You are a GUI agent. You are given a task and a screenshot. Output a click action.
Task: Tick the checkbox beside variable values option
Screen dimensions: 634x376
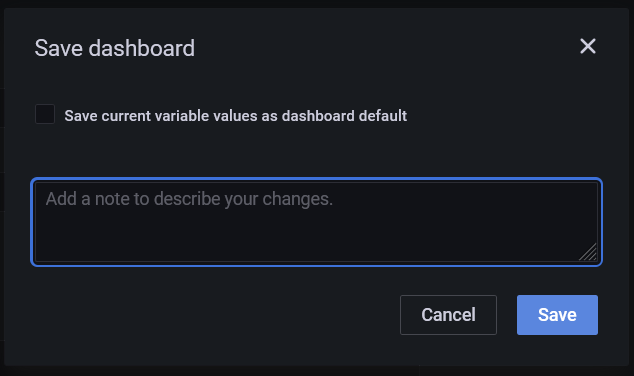45,114
